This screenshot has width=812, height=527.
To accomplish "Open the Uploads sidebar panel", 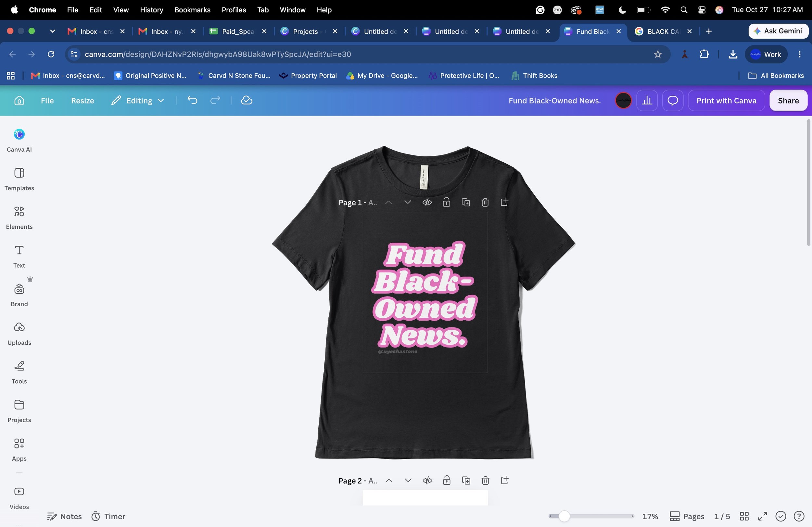I will pos(19,333).
